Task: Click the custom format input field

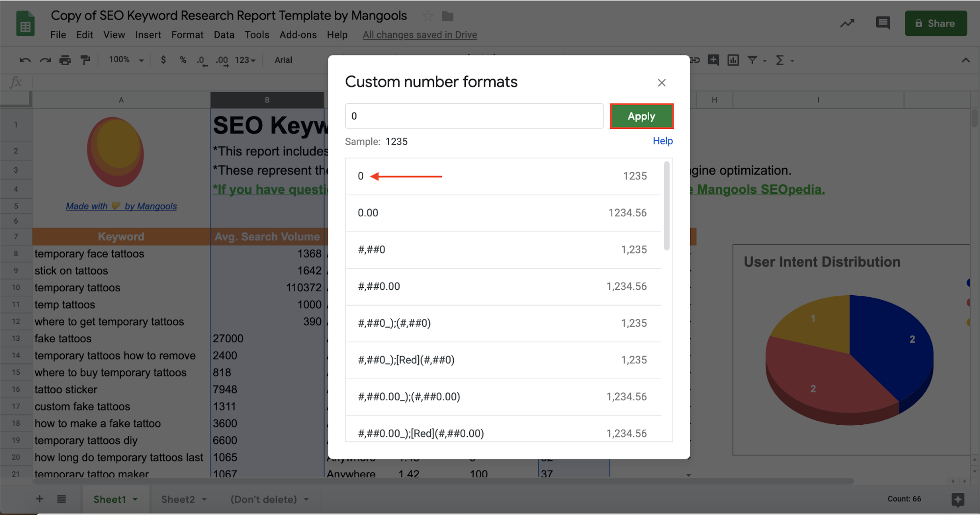Action: pyautogui.click(x=474, y=116)
